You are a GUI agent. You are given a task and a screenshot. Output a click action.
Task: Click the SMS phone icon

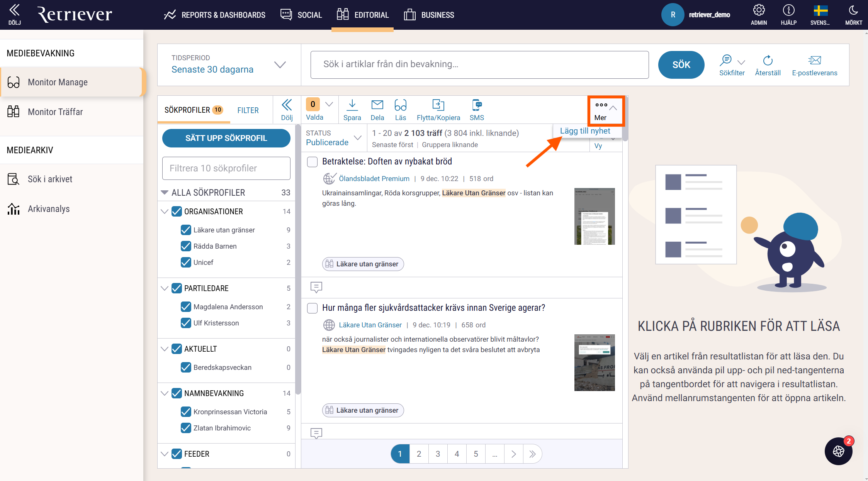coord(477,110)
